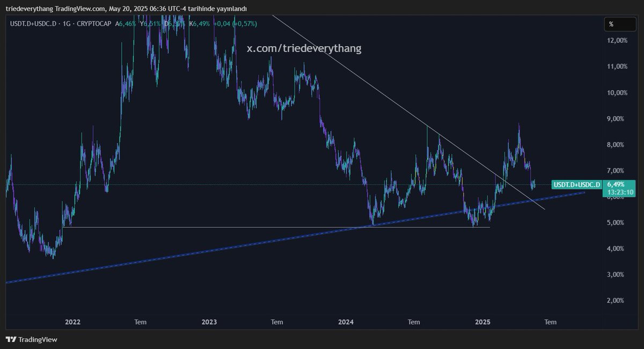Screen dimensions: 644x349
Task: Click the 5,00% price axis label
Action: coord(617,222)
